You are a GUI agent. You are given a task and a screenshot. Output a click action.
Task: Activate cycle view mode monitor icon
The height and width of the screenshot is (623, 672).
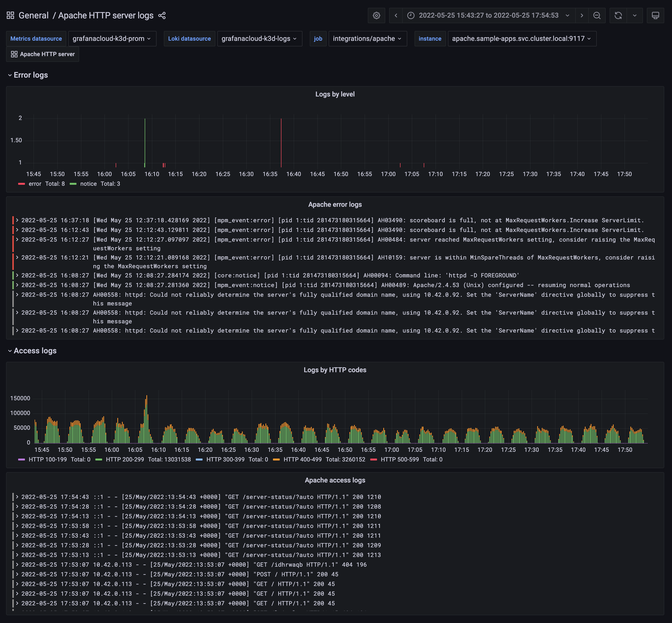[x=656, y=15]
